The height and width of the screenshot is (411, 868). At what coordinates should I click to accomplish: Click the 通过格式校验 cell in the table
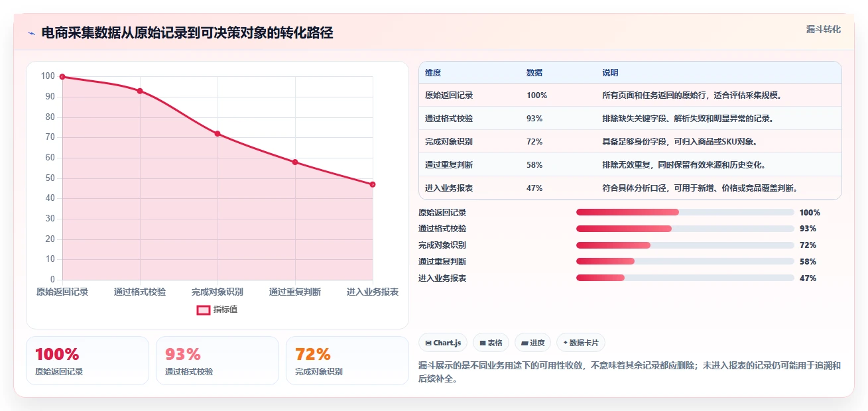pos(449,119)
